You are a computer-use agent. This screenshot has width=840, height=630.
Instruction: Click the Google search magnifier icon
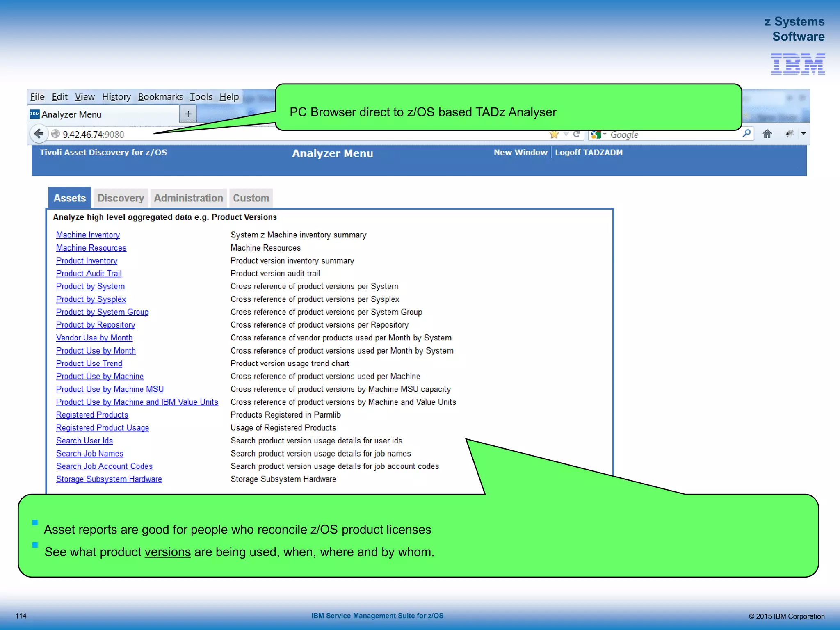click(746, 133)
